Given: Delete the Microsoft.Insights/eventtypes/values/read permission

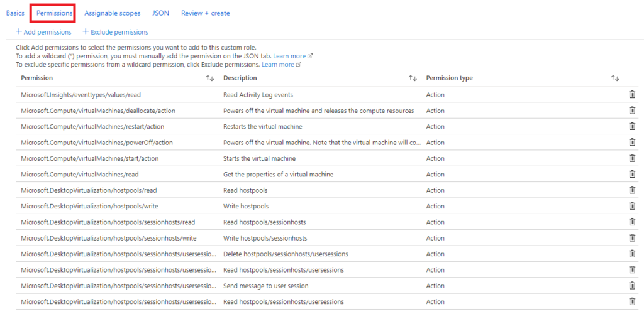Looking at the screenshot, I should click(632, 95).
